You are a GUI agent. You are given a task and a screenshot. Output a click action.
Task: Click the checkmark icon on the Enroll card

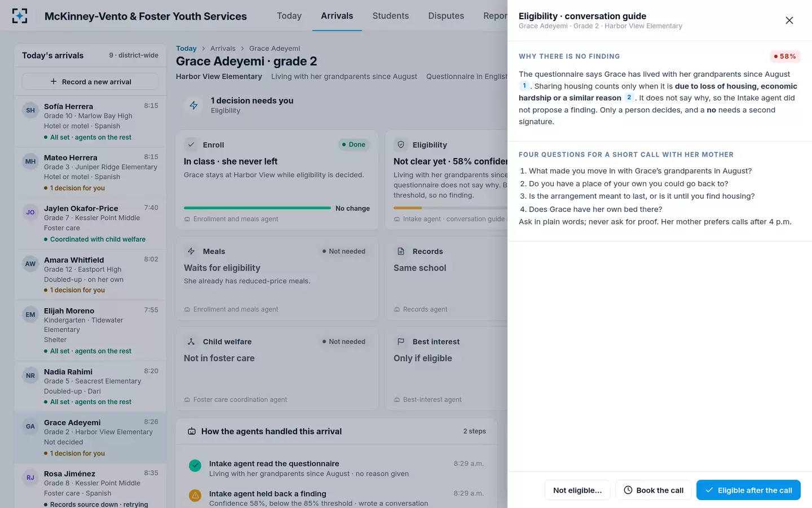pyautogui.click(x=191, y=144)
